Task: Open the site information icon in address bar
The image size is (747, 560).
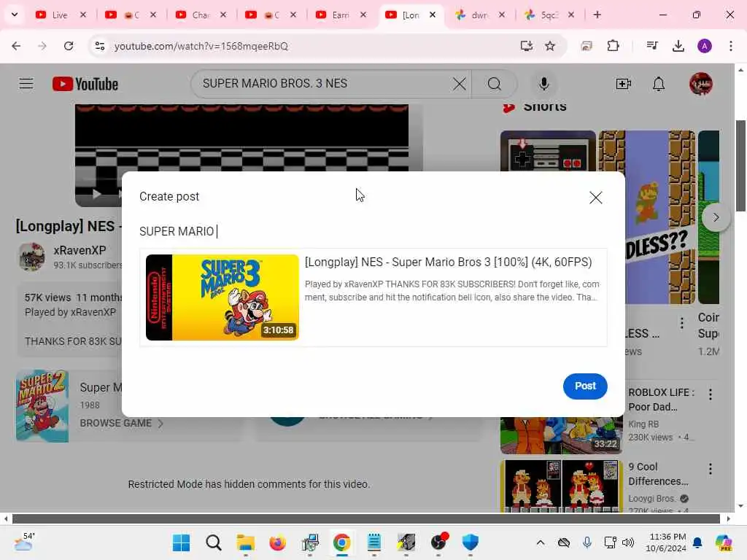Action: (99, 46)
